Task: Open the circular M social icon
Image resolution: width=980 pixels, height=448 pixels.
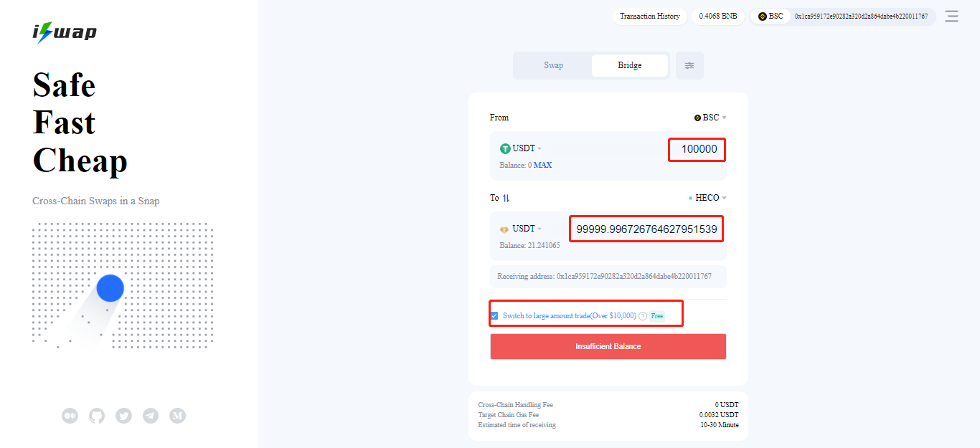Action: click(x=177, y=415)
